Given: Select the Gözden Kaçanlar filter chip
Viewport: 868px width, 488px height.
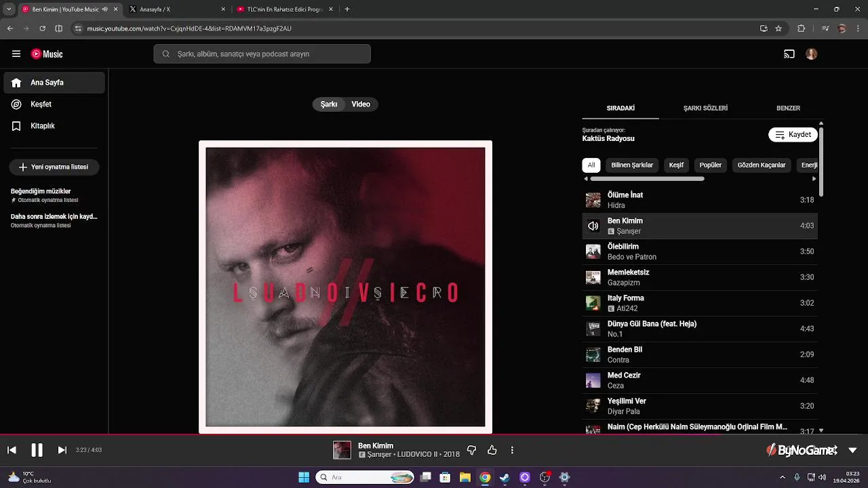Looking at the screenshot, I should (762, 165).
